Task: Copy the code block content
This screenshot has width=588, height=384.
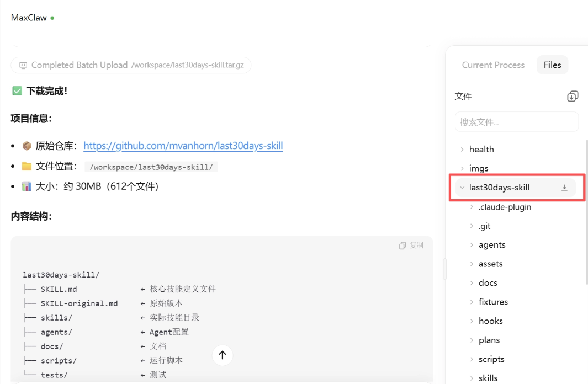Action: coord(411,246)
